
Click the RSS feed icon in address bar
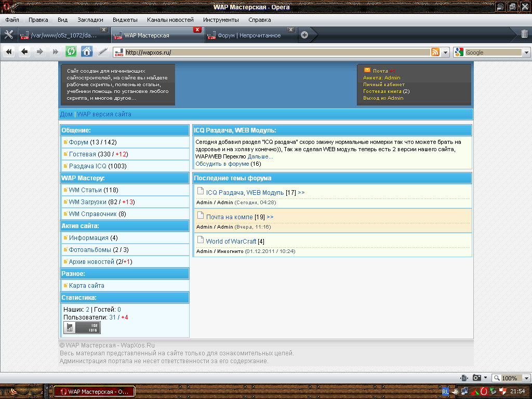[435, 52]
